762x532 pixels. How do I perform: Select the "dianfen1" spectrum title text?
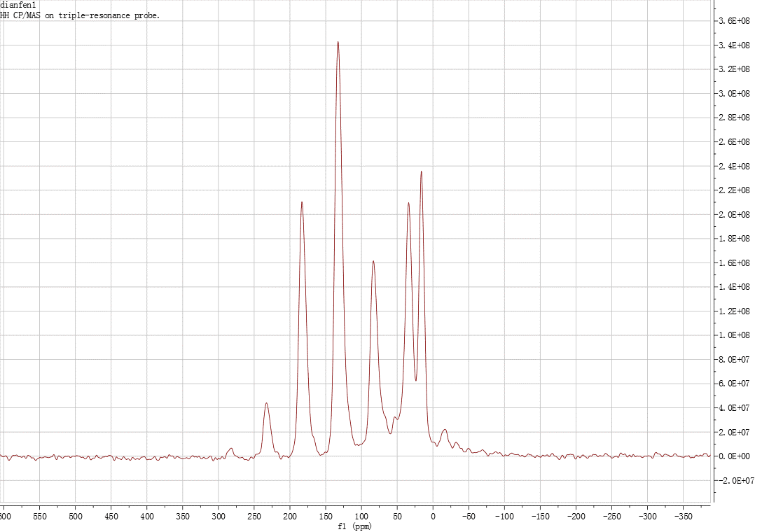(x=18, y=5)
